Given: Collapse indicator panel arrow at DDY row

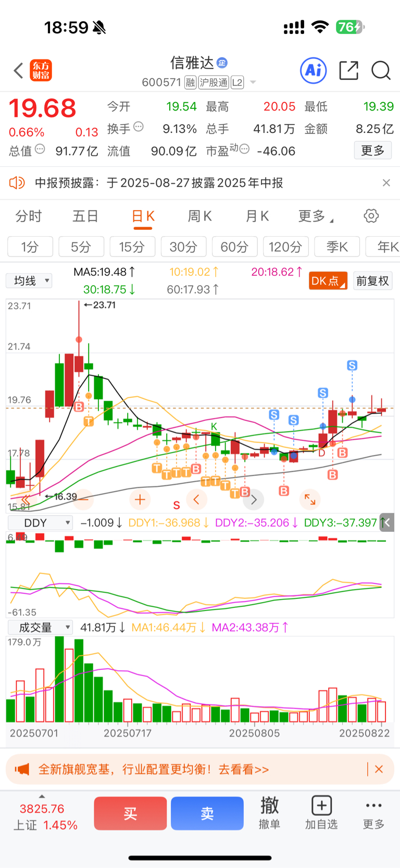Looking at the screenshot, I should pos(386,522).
